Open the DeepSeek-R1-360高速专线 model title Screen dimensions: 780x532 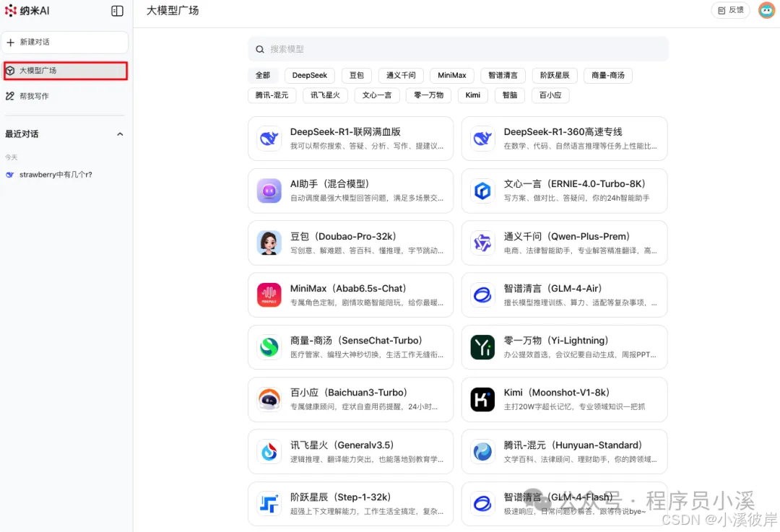[x=563, y=132]
